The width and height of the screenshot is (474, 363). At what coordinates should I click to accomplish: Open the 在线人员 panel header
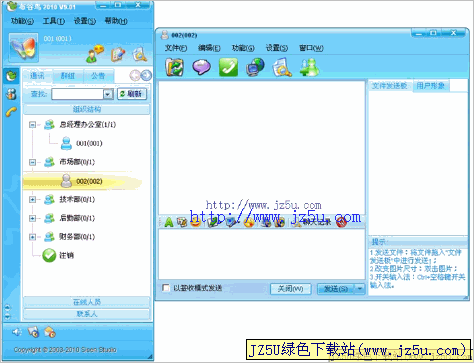pyautogui.click(x=87, y=302)
